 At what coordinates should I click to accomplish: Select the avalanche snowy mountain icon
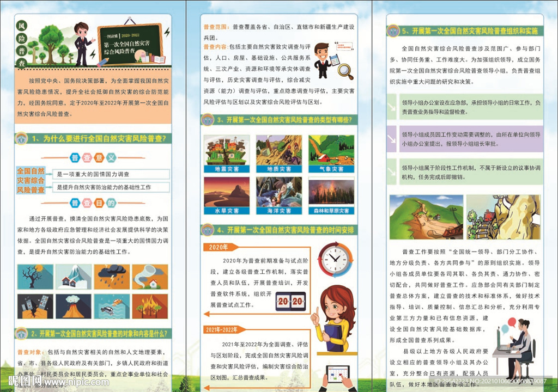74,277
